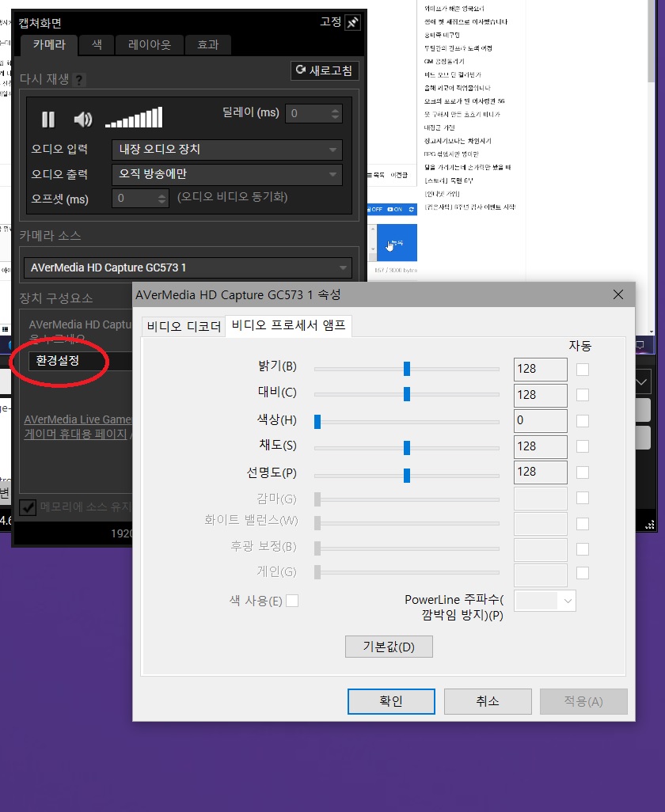Enable the 자동 checkbox for 색상(H)
665x812 pixels.
[583, 420]
